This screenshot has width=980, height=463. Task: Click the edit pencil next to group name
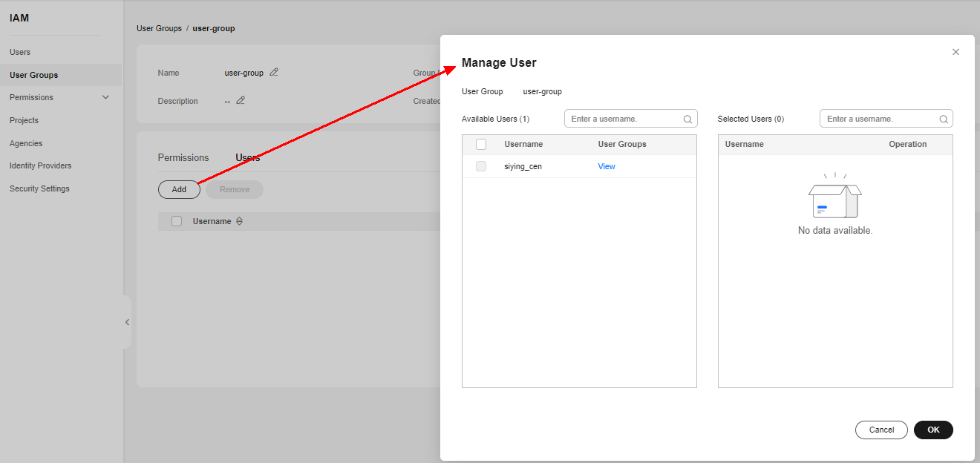point(274,73)
